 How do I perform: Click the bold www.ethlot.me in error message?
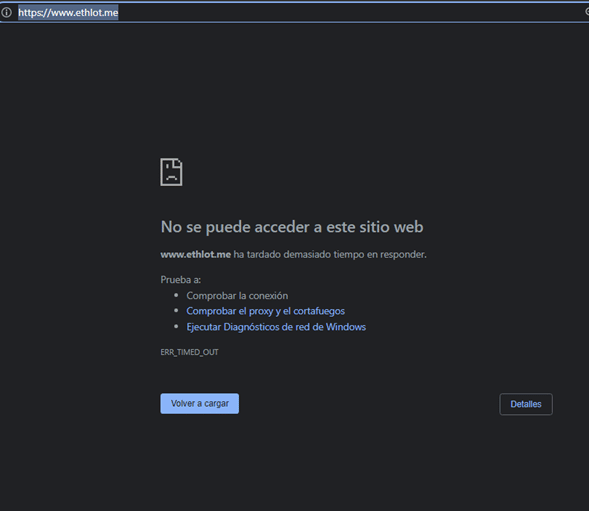click(x=196, y=254)
